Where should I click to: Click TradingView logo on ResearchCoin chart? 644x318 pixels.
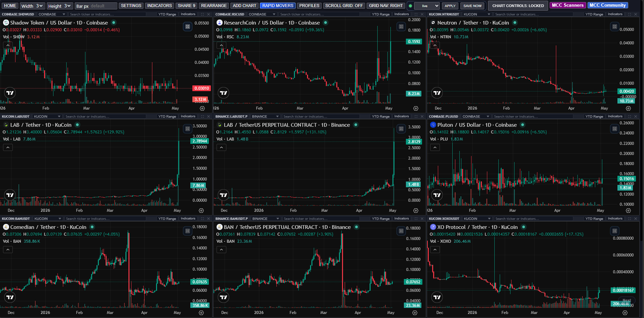point(222,92)
